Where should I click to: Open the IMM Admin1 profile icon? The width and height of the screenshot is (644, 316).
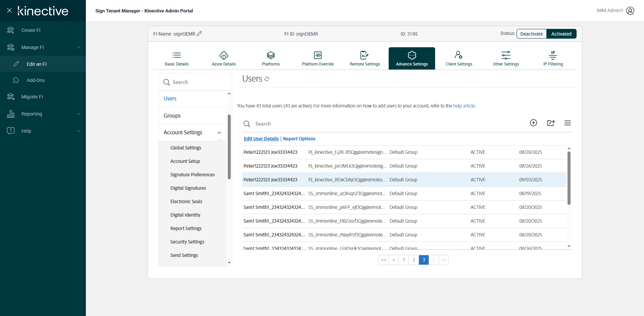coord(630,11)
